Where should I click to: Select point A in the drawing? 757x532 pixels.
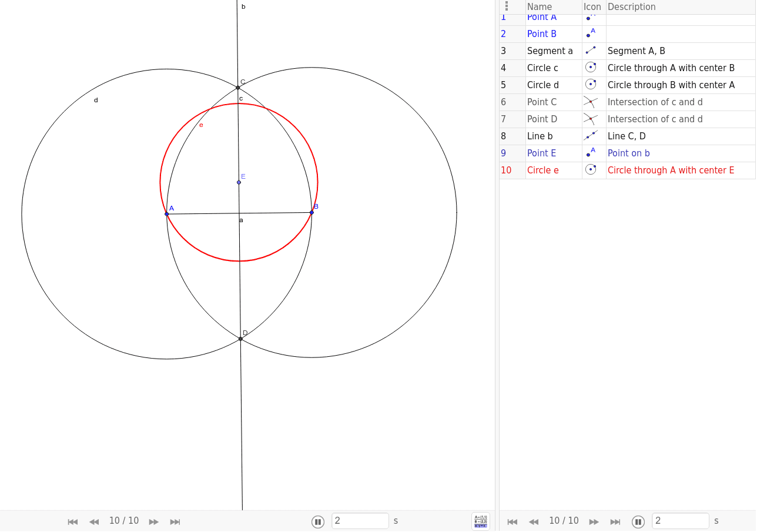(167, 214)
